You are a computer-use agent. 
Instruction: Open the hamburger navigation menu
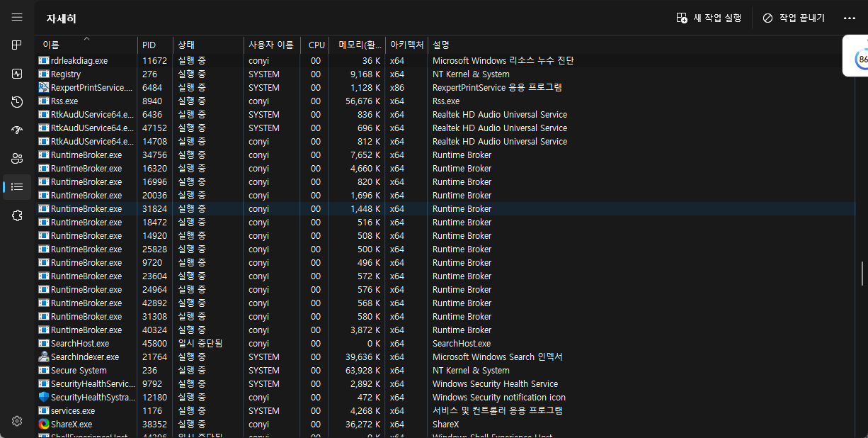(17, 17)
